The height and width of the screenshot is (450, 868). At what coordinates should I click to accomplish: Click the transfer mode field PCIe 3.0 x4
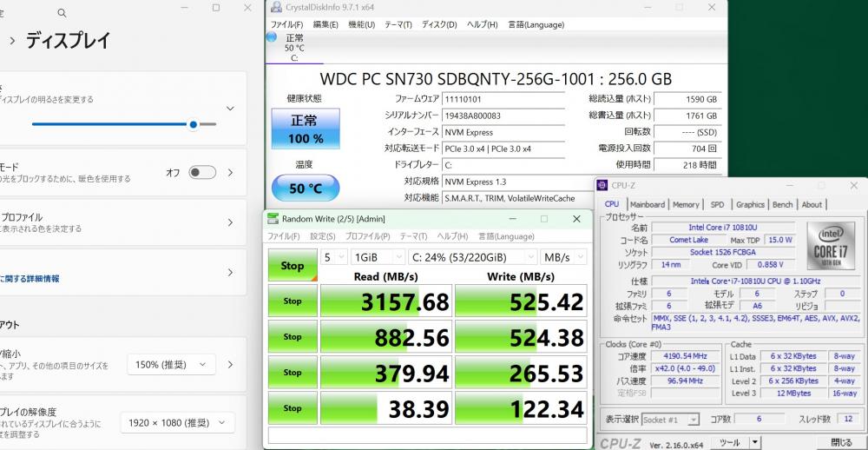click(x=503, y=149)
